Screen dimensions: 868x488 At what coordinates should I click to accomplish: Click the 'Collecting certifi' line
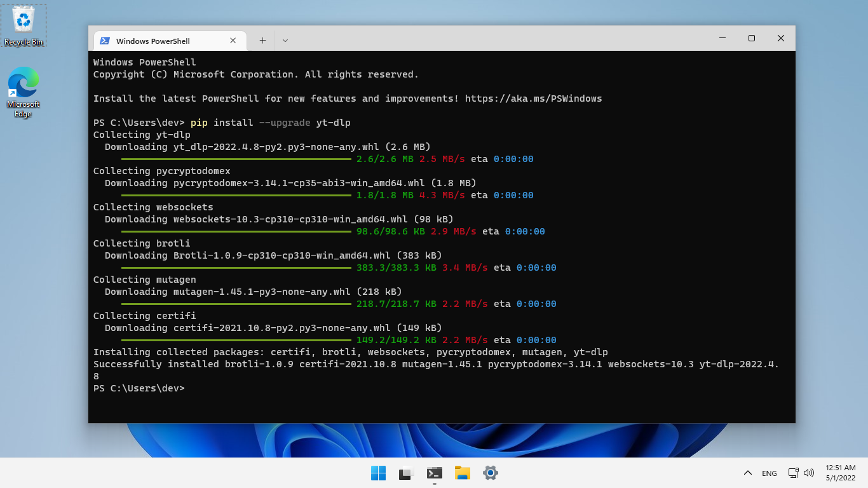pos(145,316)
